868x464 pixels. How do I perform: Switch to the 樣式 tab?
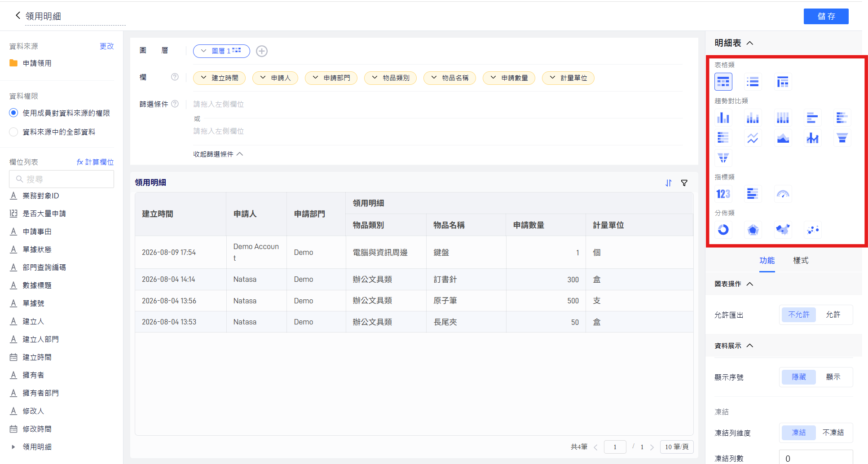coord(801,261)
